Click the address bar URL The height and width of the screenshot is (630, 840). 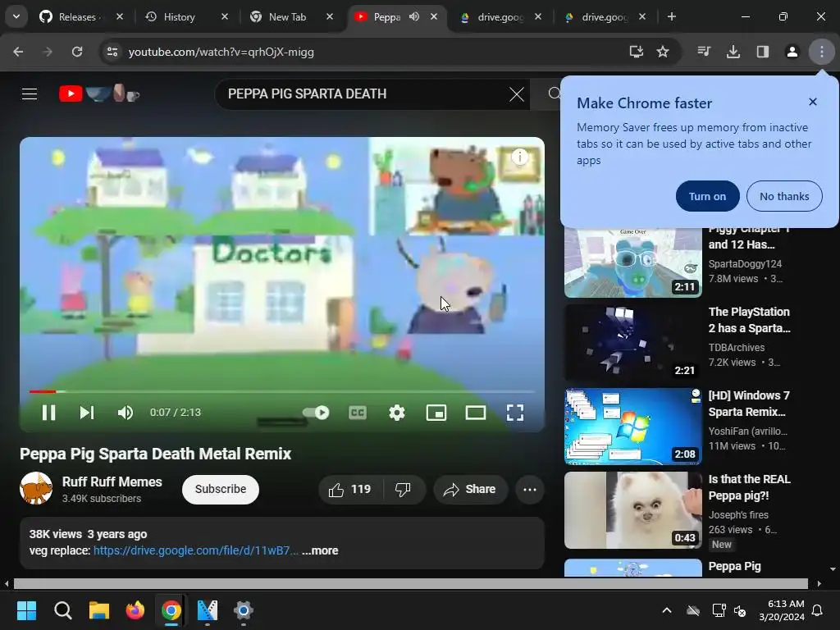click(221, 52)
